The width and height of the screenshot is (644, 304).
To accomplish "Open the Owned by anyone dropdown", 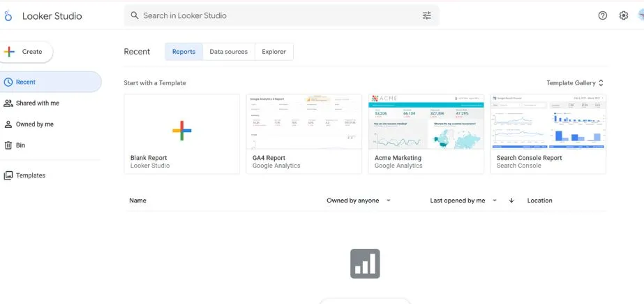I will pos(359,201).
